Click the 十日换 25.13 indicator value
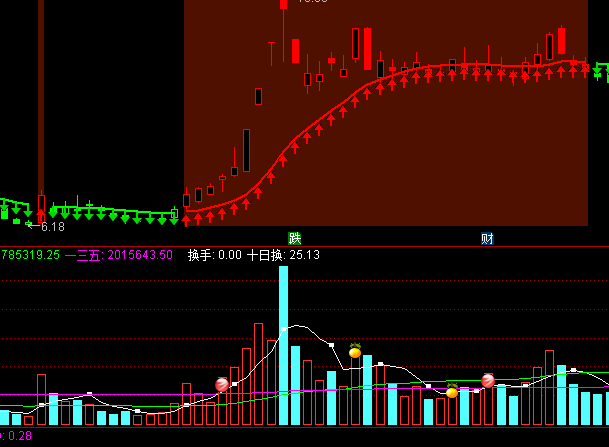Screen dimensions: 609x447 coord(283,255)
